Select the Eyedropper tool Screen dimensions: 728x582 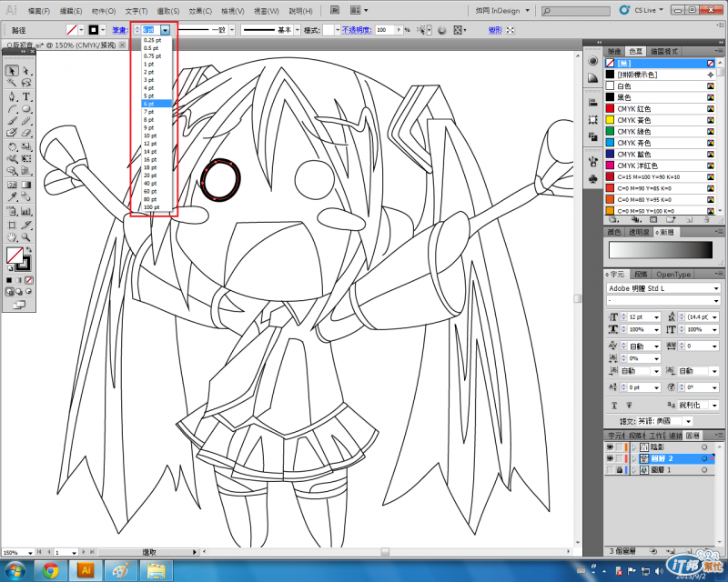[x=12, y=196]
